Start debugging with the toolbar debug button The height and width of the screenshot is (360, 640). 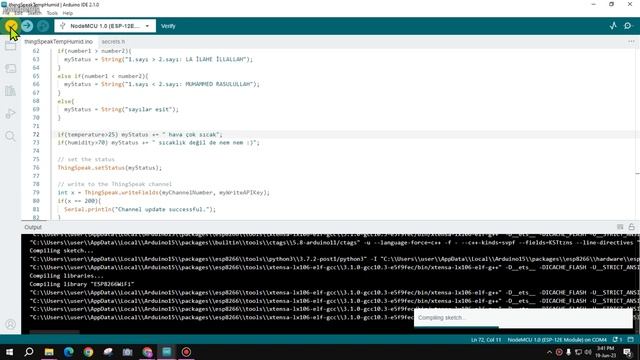click(42, 26)
